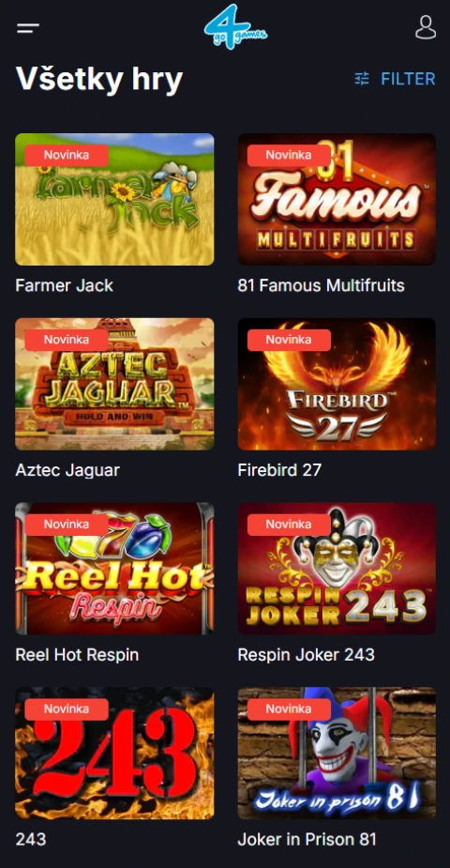Click the Reel Hot Respin title
Image resolution: width=450 pixels, height=868 pixels.
[x=77, y=655]
